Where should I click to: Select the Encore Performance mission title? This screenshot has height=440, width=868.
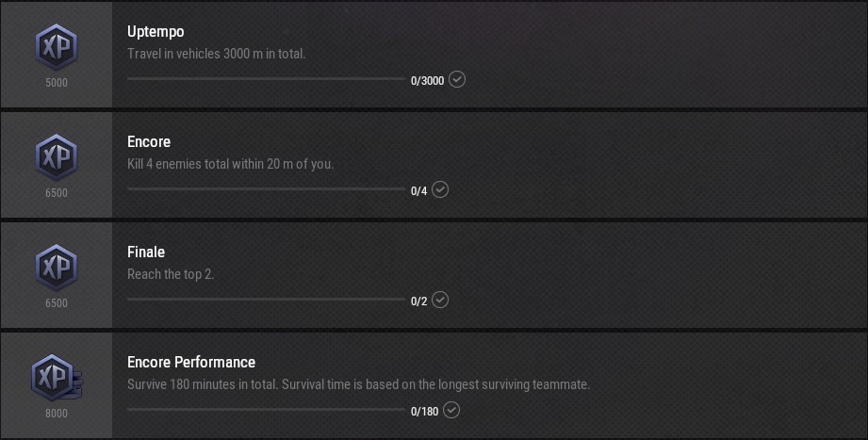[191, 363]
